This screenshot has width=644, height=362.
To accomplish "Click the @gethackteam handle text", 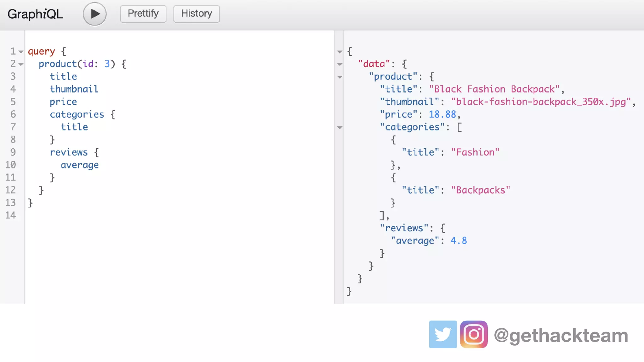I will pos(561,336).
